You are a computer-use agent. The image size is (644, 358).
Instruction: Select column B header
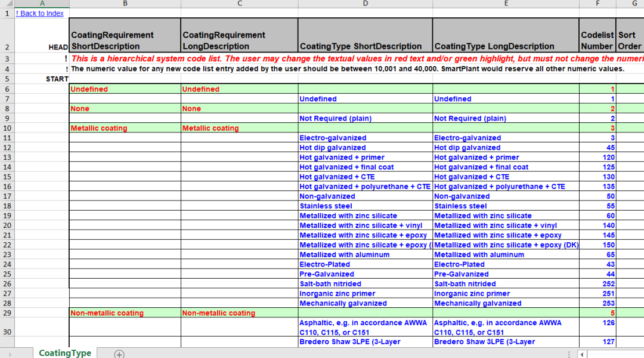tap(125, 4)
